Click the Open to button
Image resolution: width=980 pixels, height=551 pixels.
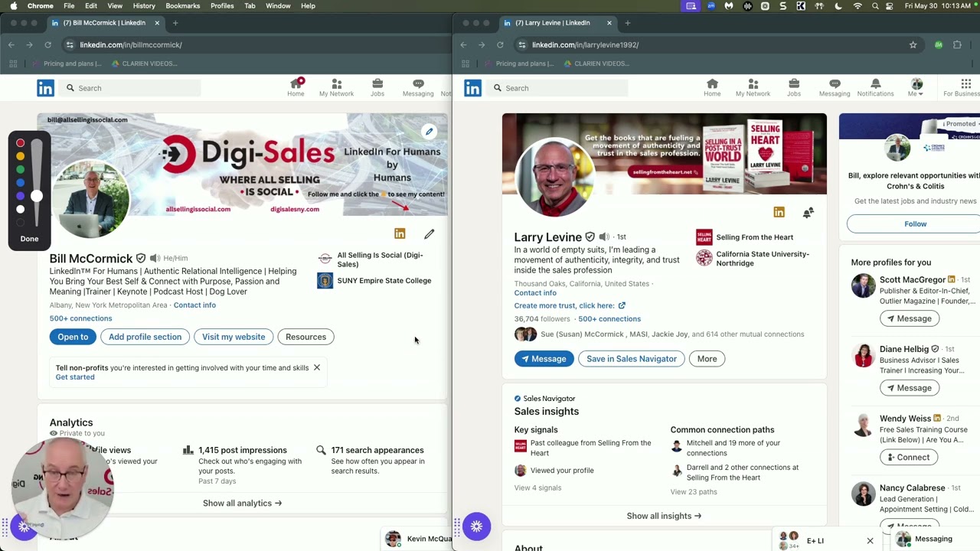(73, 337)
